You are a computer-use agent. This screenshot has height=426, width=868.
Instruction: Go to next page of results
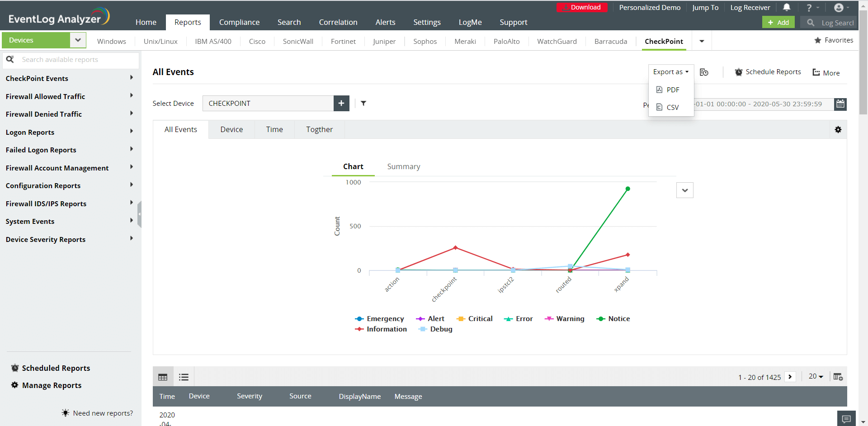(x=790, y=377)
